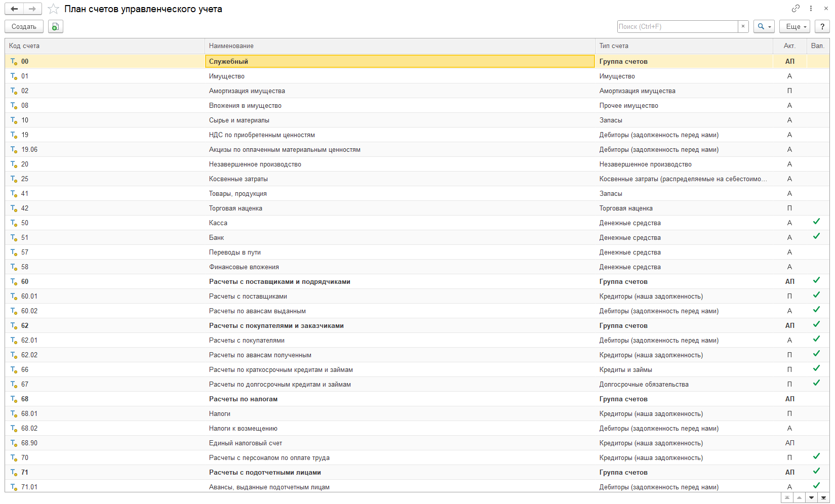The width and height of the screenshot is (835, 504).
Task: Toggle currency checkmark for account 51 Банк
Action: [816, 236]
